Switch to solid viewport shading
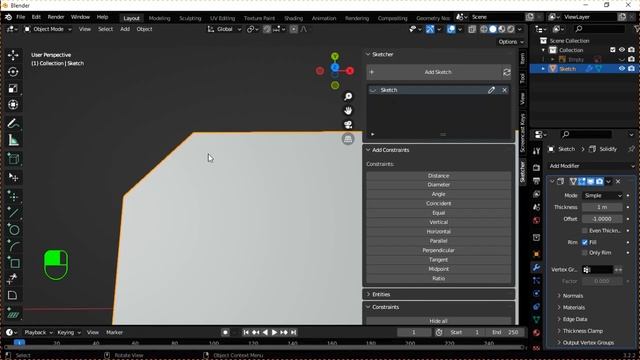The height and width of the screenshot is (360, 640). click(493, 29)
